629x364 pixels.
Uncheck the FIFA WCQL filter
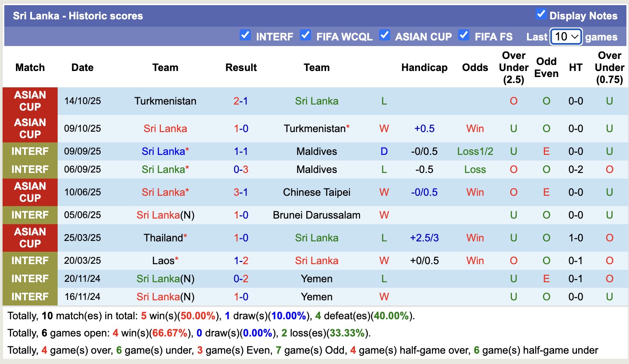click(305, 36)
